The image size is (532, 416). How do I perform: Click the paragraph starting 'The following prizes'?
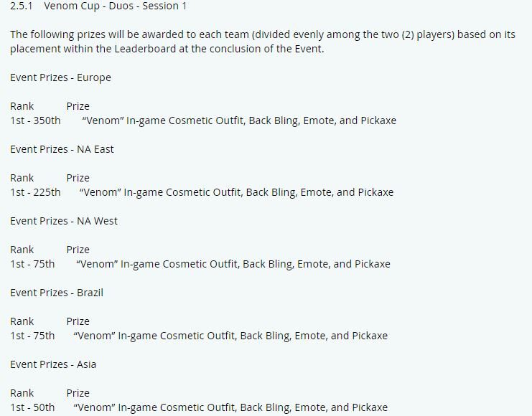(263, 42)
